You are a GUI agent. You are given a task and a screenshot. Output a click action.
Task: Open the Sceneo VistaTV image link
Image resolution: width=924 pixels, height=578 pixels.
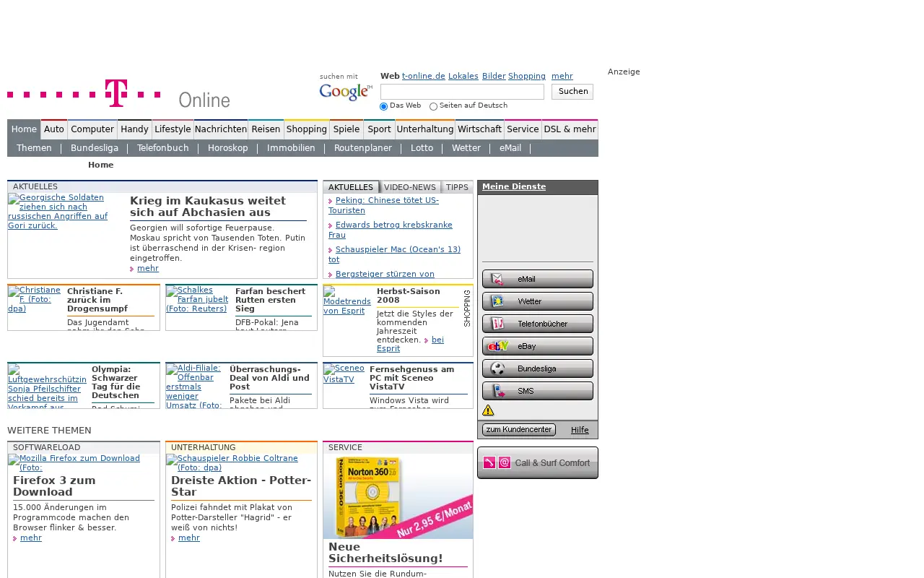click(344, 373)
